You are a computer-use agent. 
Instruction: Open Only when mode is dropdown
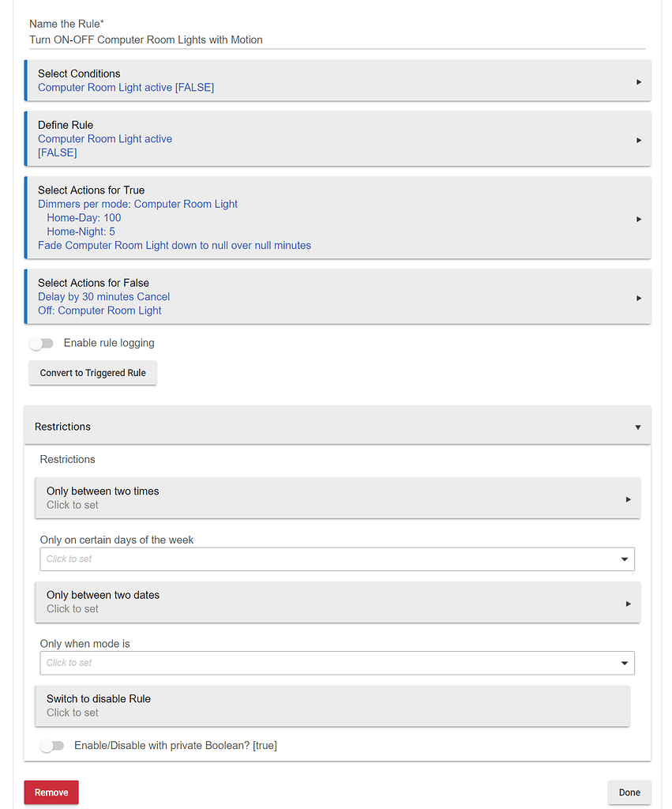coord(336,663)
